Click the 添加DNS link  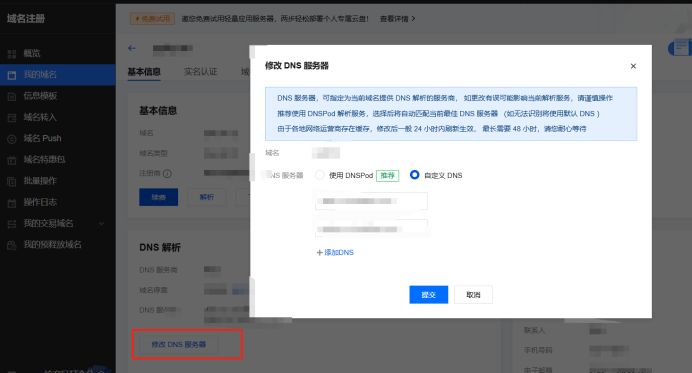coord(339,252)
